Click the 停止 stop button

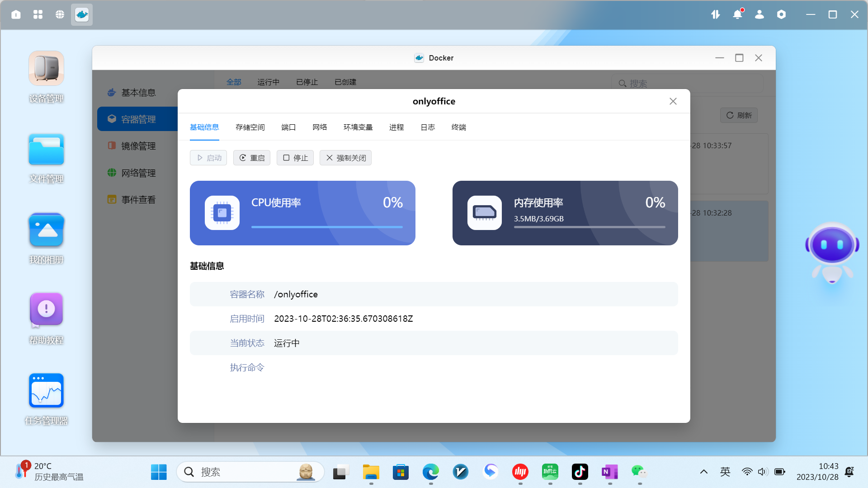(x=295, y=158)
